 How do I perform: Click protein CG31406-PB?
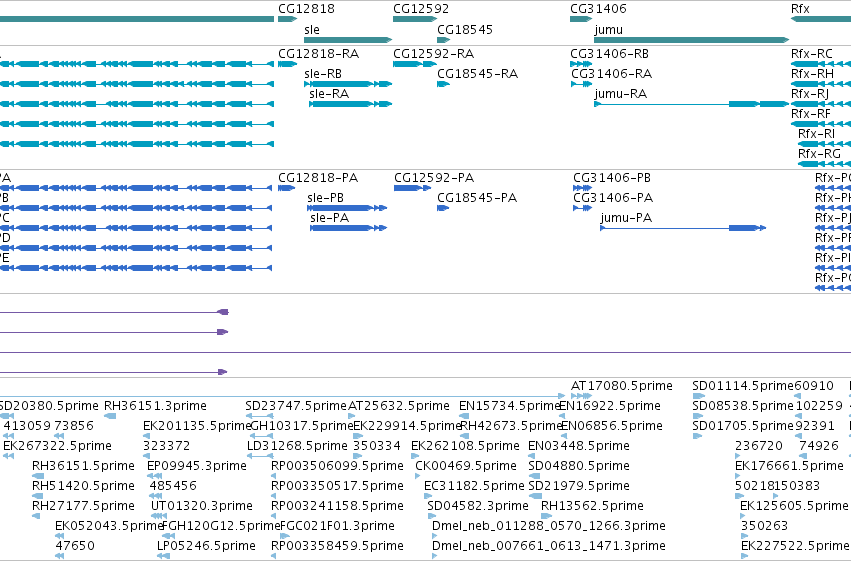[612, 178]
